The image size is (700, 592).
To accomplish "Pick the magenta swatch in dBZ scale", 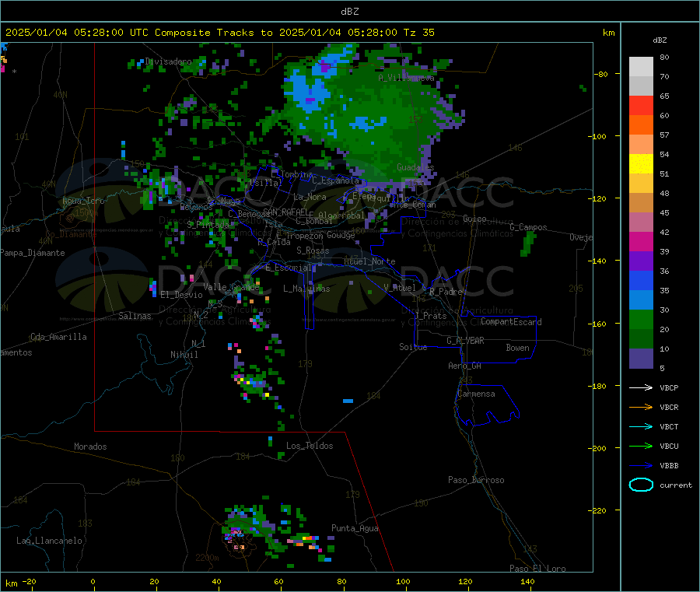I will 641,241.
